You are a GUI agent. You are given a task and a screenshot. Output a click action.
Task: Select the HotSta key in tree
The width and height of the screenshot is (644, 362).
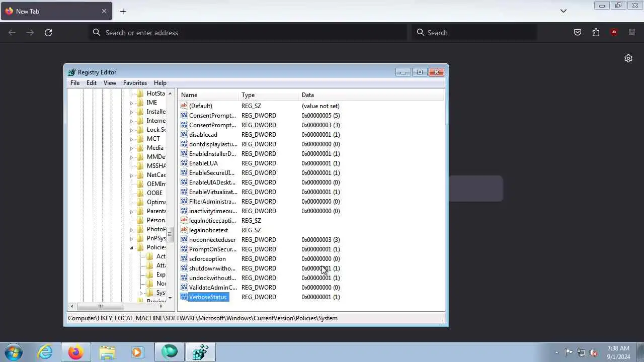155,94
